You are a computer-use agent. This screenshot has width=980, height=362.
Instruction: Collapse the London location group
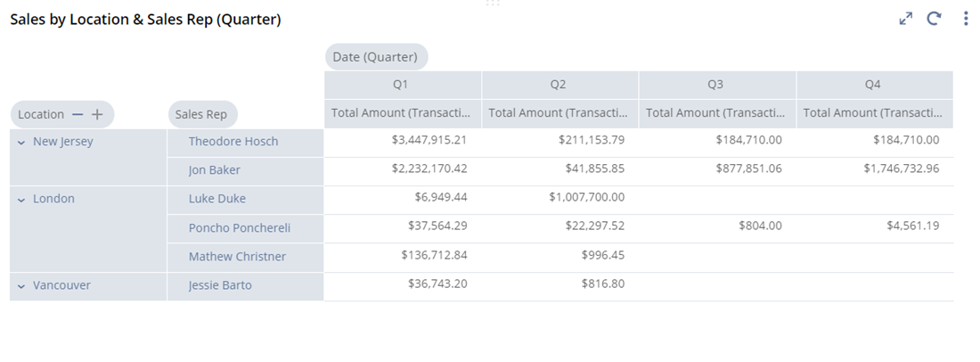point(21,200)
